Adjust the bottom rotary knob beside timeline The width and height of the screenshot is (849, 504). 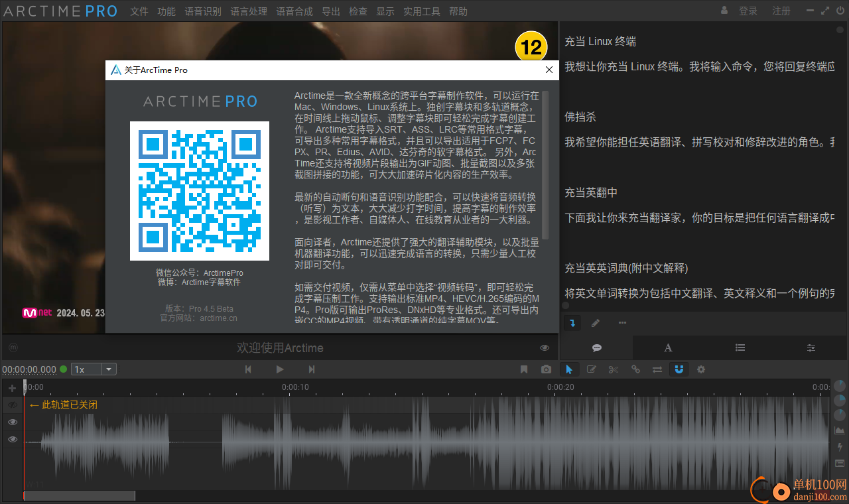pos(840,415)
